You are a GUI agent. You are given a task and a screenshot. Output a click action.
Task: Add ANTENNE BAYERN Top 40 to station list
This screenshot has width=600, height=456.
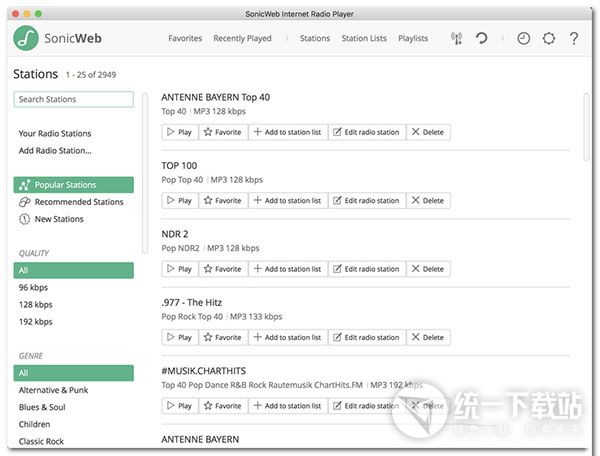288,132
